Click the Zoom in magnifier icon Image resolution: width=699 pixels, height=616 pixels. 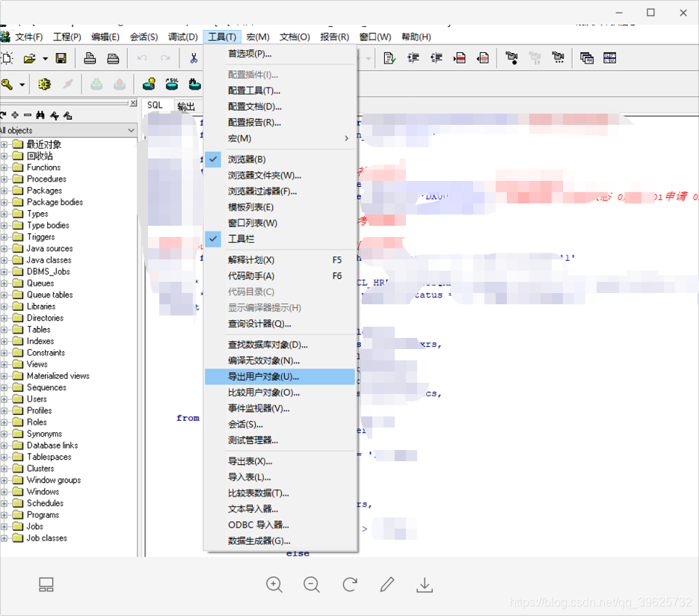pos(274,585)
